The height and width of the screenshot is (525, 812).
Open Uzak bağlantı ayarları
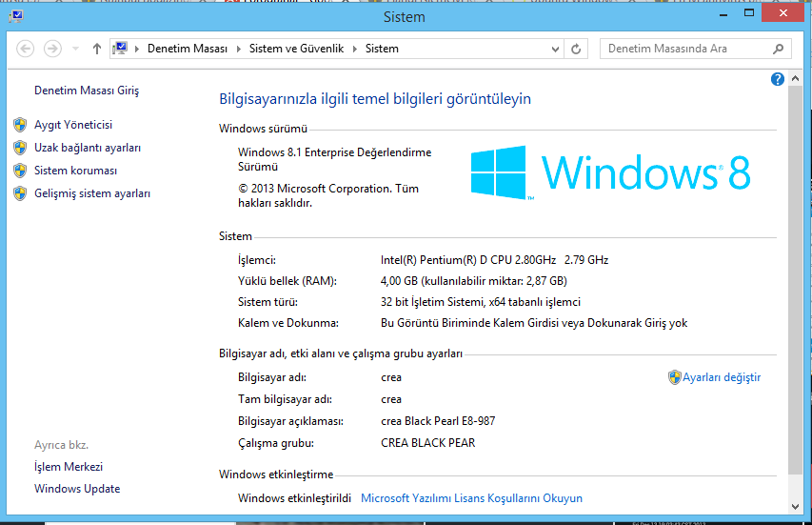click(88, 148)
